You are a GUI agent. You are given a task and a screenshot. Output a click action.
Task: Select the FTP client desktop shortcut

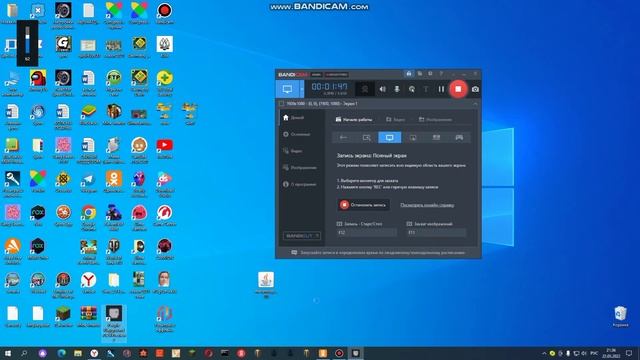pyautogui.click(x=114, y=81)
